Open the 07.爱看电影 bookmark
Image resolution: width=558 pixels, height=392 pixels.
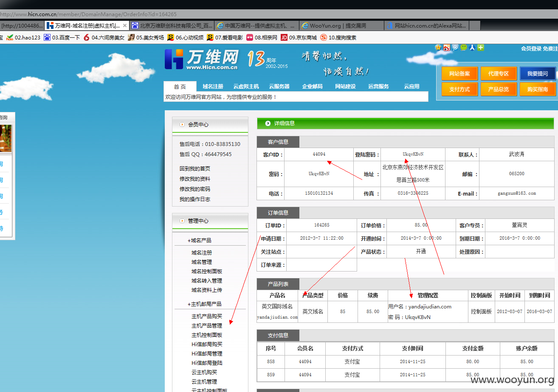(x=225, y=37)
